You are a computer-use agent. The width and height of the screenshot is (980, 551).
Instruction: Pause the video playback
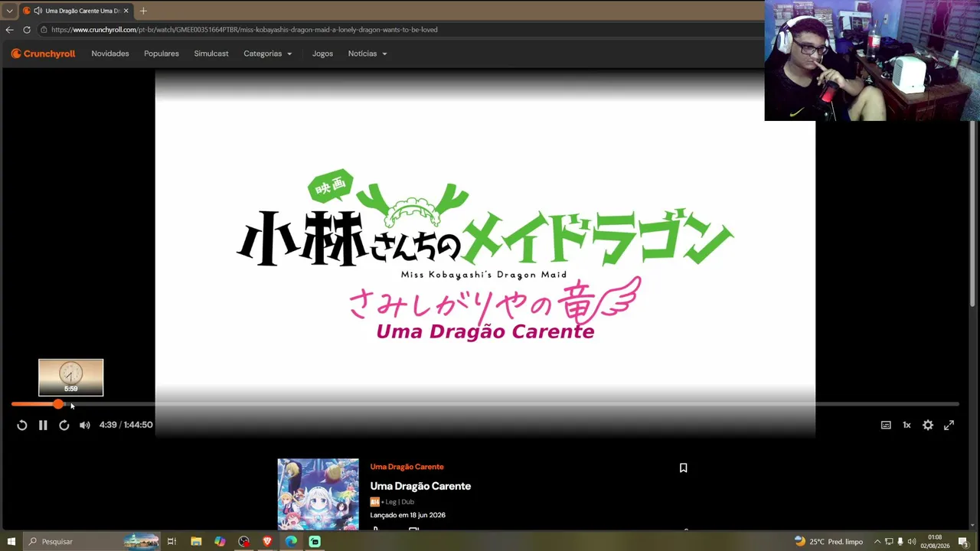(x=43, y=425)
